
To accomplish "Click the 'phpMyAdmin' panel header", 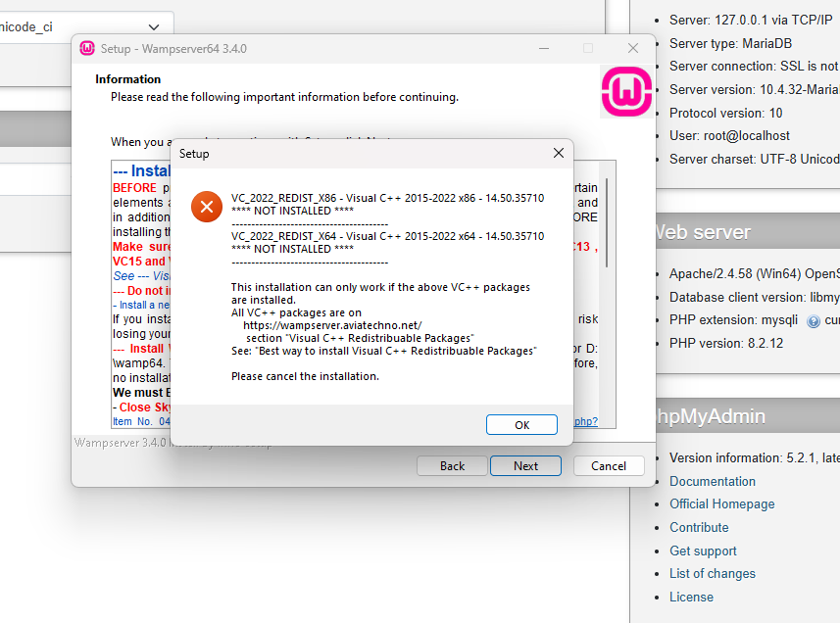I will (748, 416).
